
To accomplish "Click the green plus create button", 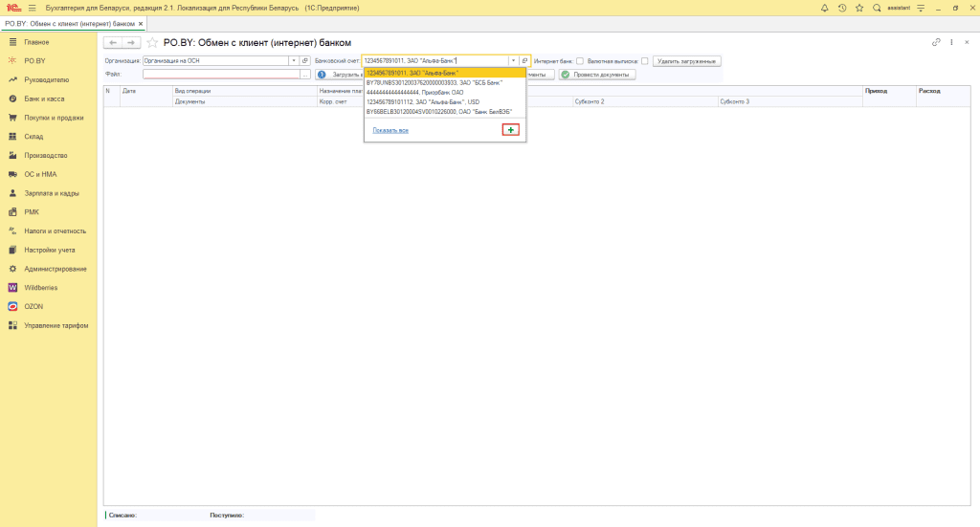I will point(510,130).
